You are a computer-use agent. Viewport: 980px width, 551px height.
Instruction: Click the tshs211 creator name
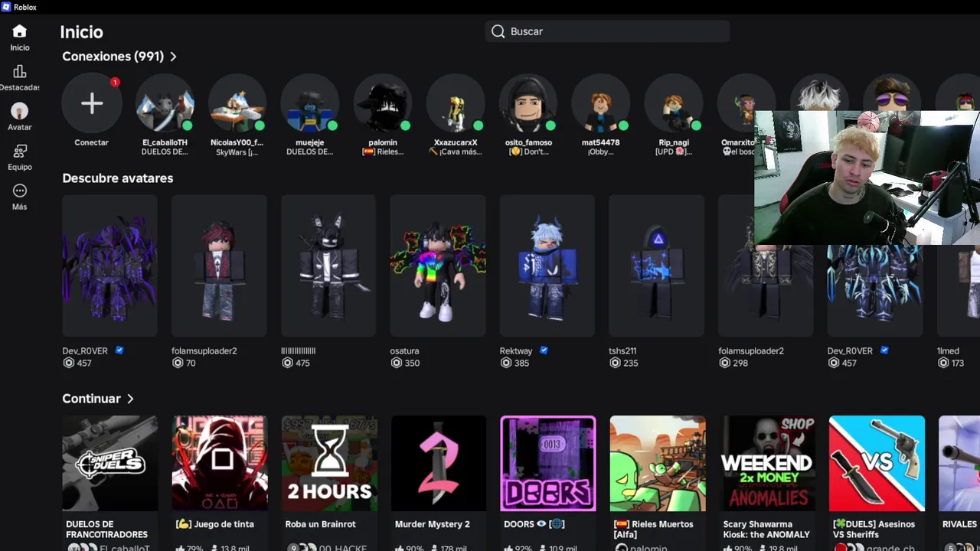tap(622, 350)
